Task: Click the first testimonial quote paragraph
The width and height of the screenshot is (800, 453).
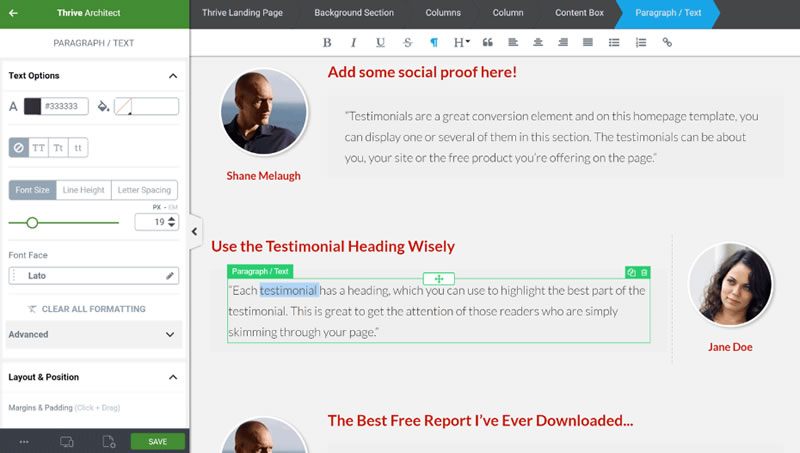Action: click(x=552, y=137)
